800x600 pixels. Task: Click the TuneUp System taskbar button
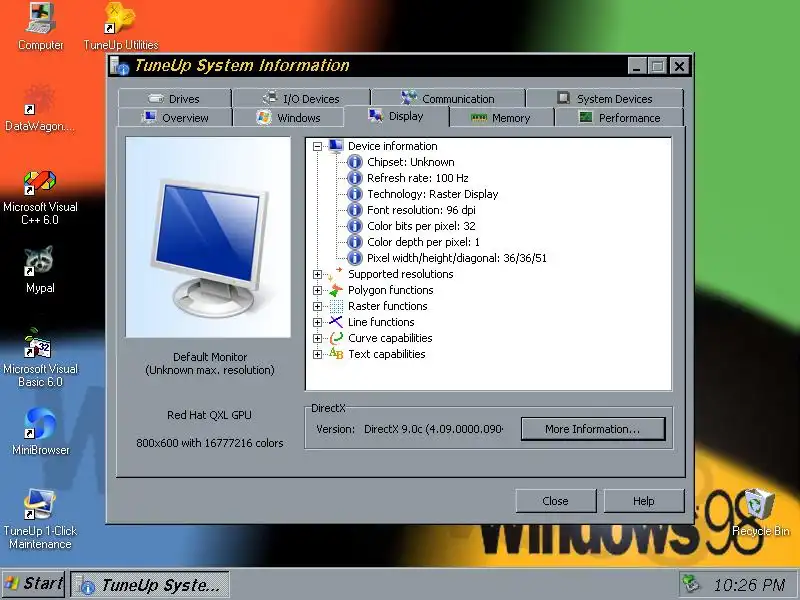(x=149, y=585)
